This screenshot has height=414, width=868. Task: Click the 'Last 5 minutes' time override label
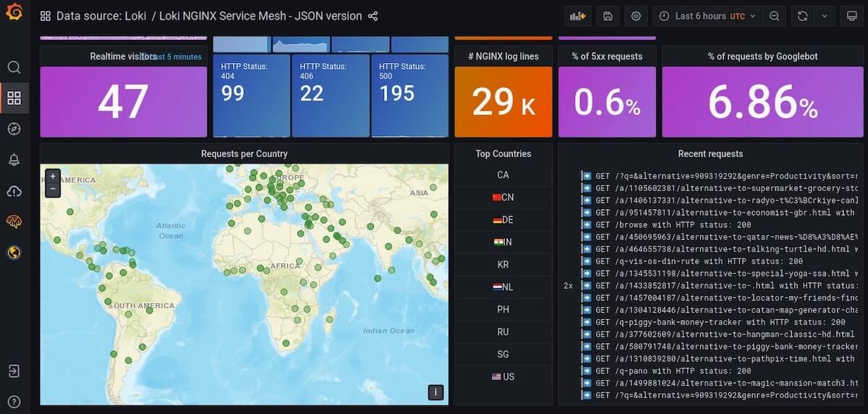coord(173,56)
